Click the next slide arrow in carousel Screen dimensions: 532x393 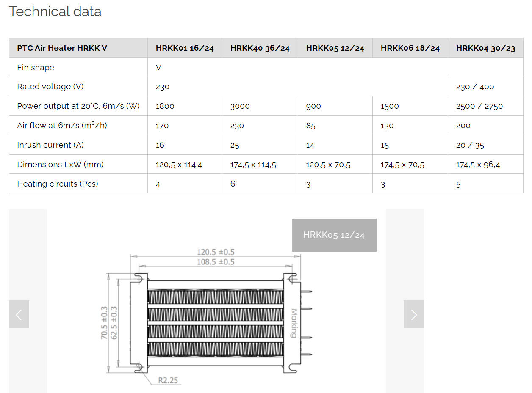pos(413,314)
